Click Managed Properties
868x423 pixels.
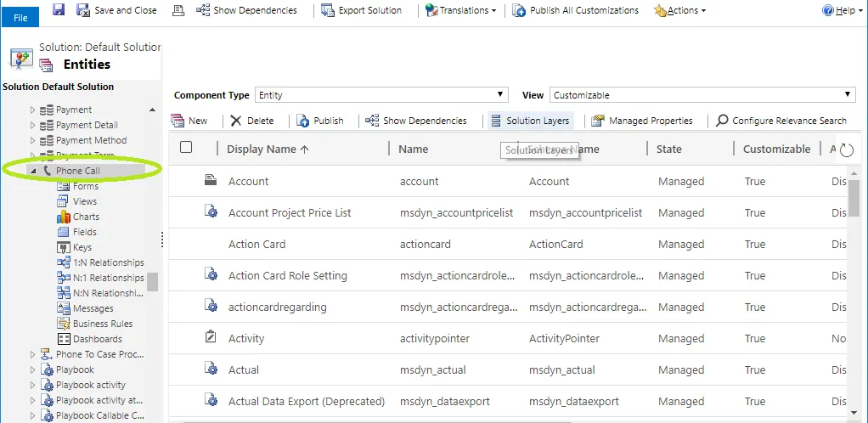[641, 120]
